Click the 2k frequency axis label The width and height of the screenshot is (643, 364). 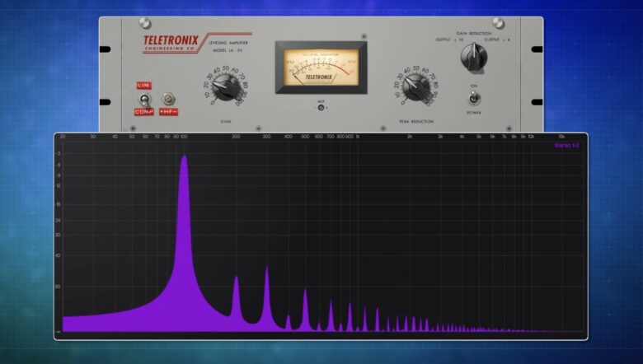pyautogui.click(x=410, y=137)
